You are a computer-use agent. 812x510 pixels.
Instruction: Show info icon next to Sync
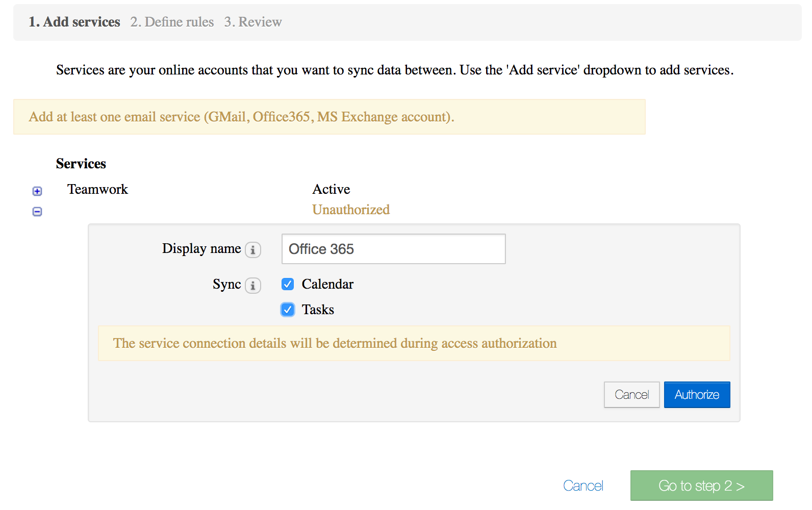tap(253, 286)
